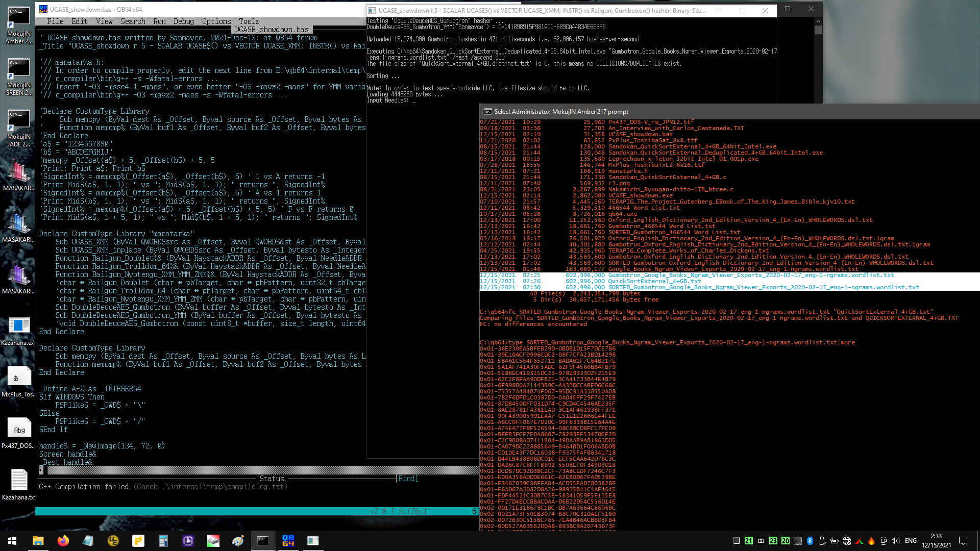Open the Debug menu in QB64
The width and height of the screenshot is (980, 551).
pos(184,21)
